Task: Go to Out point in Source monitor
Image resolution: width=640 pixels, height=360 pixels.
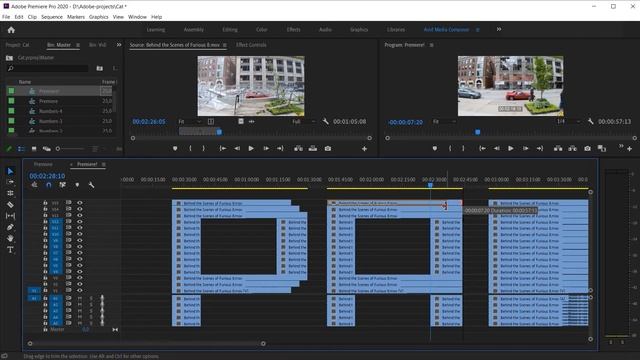Action: point(280,149)
